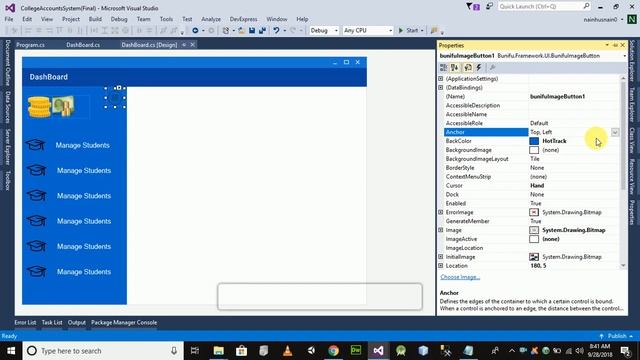This screenshot has width=640, height=360.
Task: Expand the ApplicationSettings property group
Action: coord(440,78)
